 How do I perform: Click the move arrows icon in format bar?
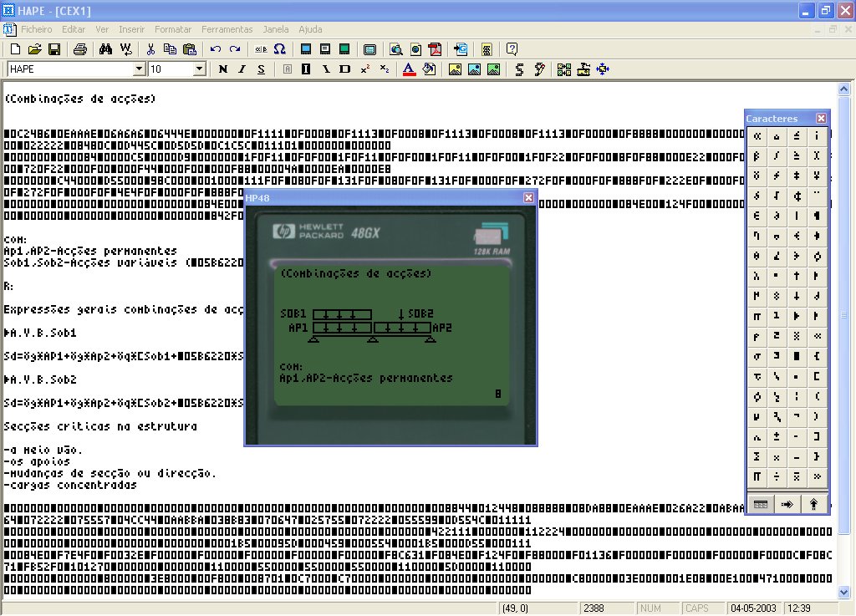tap(603, 69)
